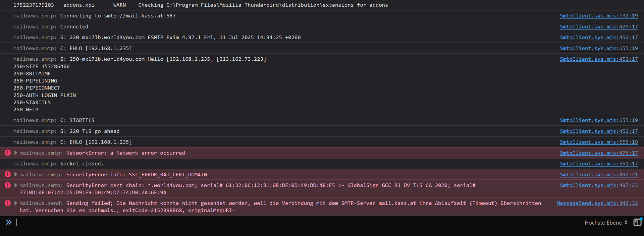Expand the NetworkError log entry
Viewport: 644px width, 236px height.
click(16, 153)
